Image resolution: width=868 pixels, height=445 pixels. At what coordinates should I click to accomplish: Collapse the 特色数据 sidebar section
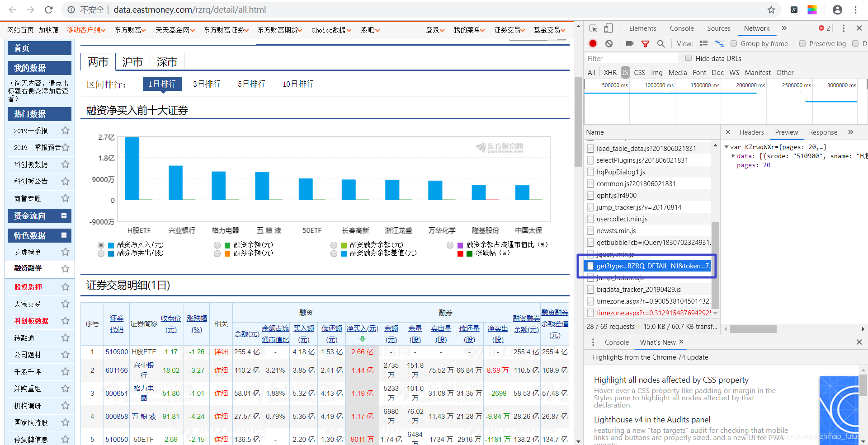(x=64, y=235)
